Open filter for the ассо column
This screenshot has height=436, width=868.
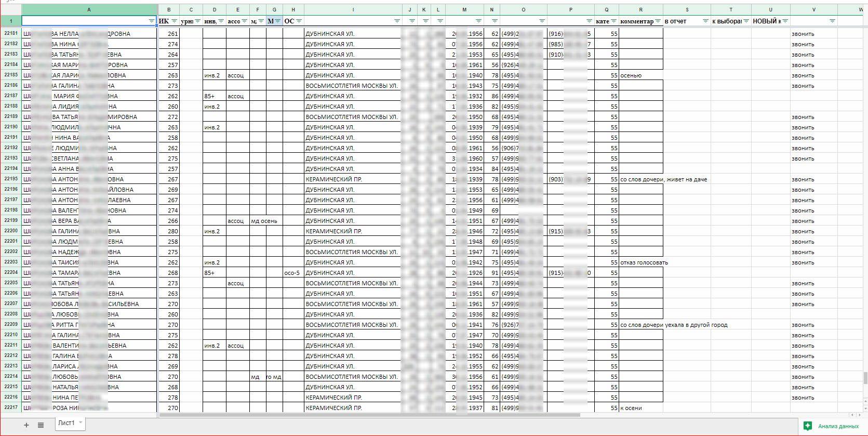(244, 21)
